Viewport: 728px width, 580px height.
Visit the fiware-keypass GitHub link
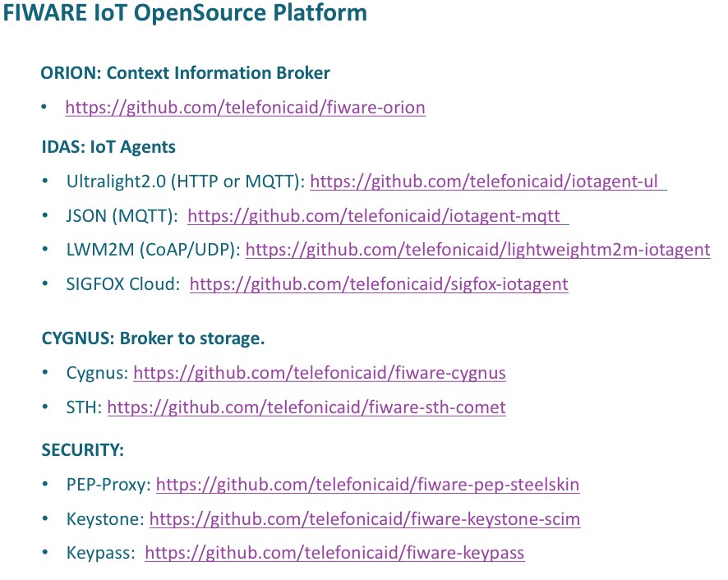pyautogui.click(x=334, y=553)
